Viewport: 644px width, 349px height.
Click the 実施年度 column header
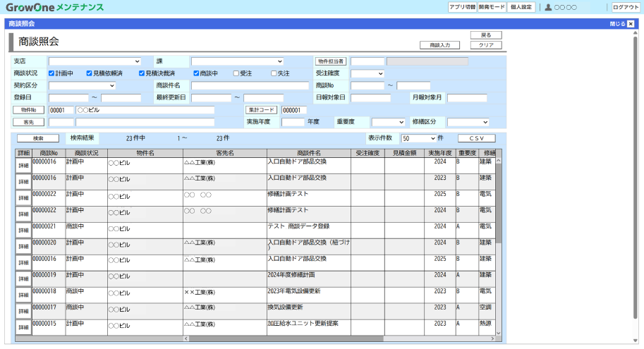(x=440, y=153)
